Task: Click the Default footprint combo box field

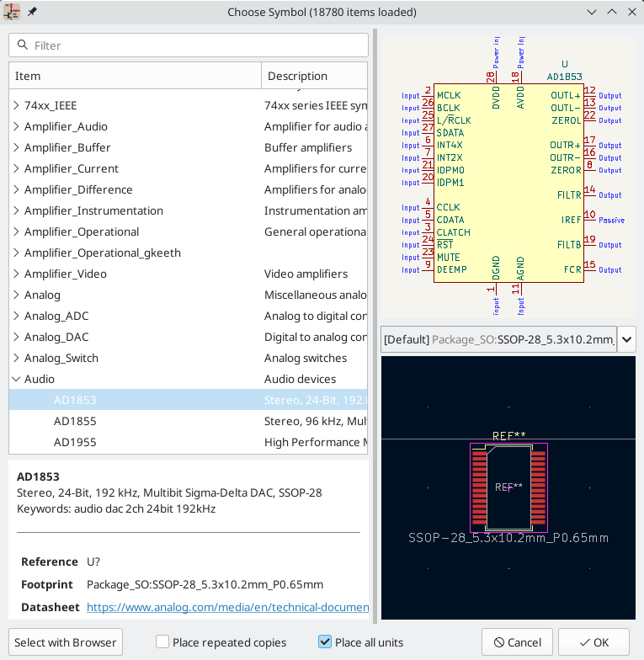Action: (x=498, y=339)
